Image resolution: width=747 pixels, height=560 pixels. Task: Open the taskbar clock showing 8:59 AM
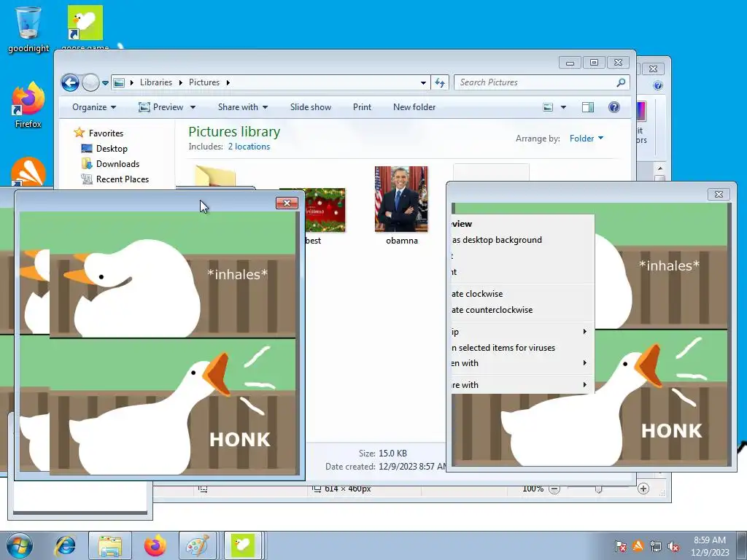pyautogui.click(x=710, y=546)
